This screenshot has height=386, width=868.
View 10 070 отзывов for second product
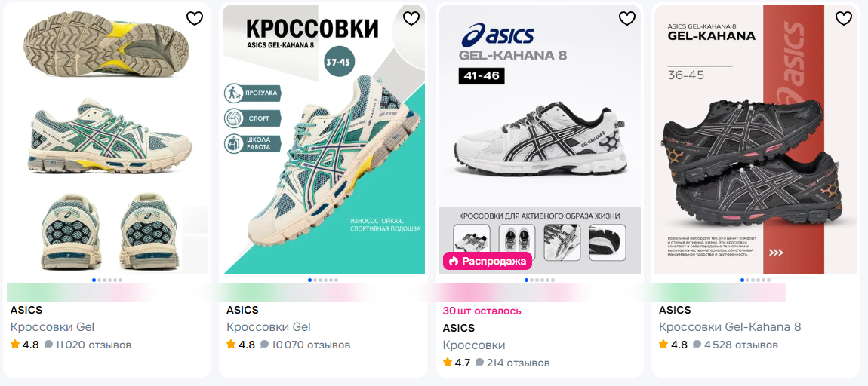(310, 345)
